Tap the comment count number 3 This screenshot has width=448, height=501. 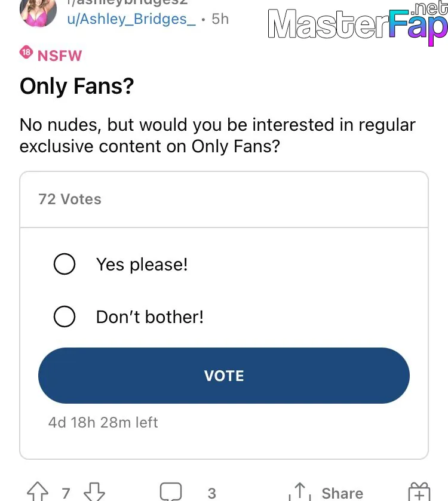tap(211, 493)
